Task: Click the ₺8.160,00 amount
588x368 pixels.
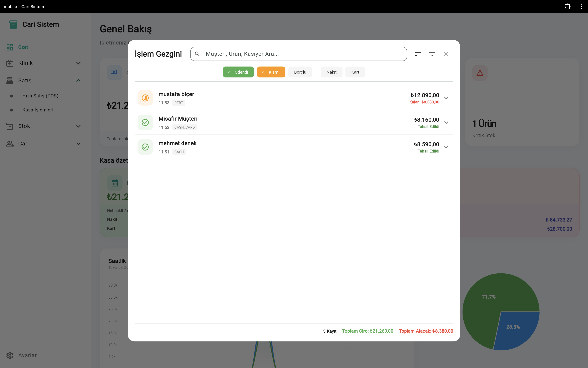Action: 426,120
